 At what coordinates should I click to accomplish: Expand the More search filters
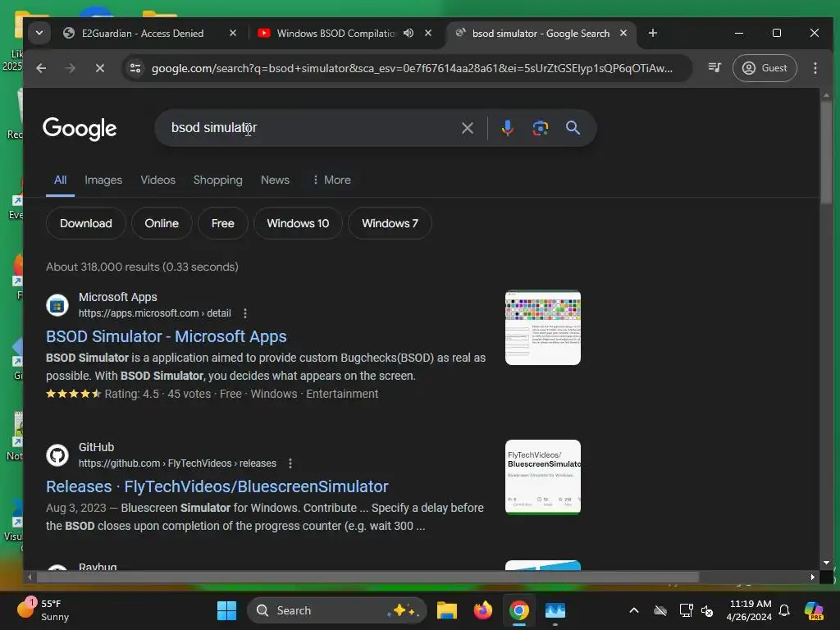[x=331, y=180]
